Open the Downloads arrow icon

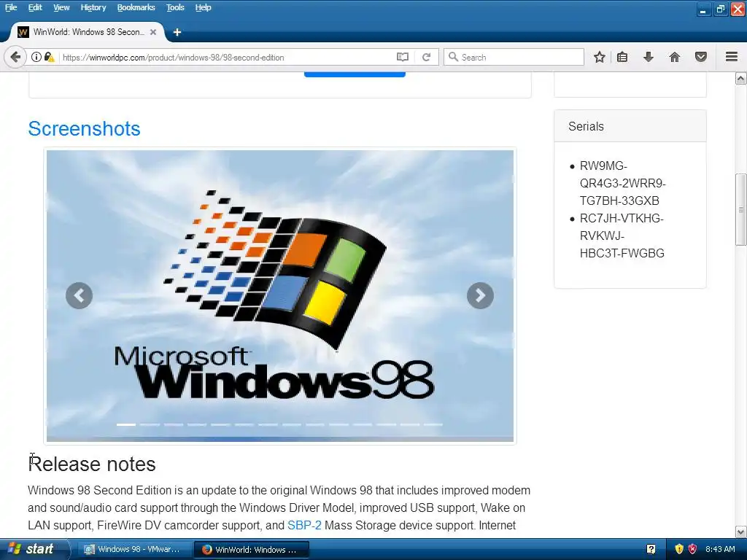[x=649, y=57]
